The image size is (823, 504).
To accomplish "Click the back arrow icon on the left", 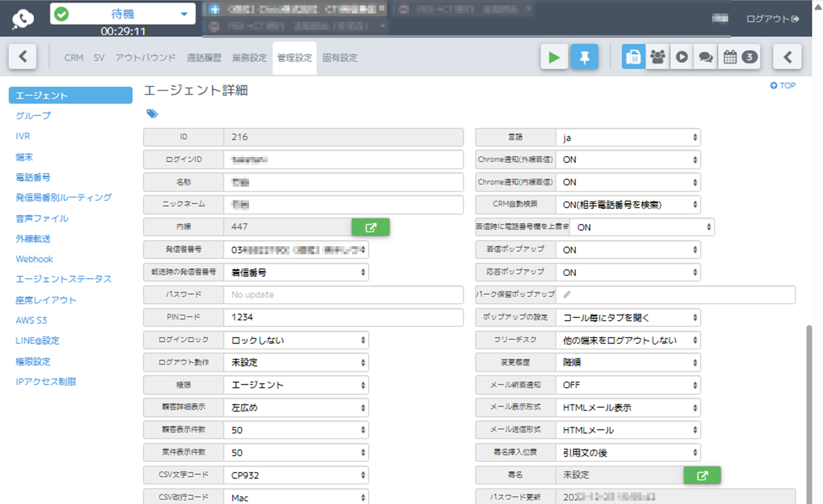I will (x=22, y=57).
